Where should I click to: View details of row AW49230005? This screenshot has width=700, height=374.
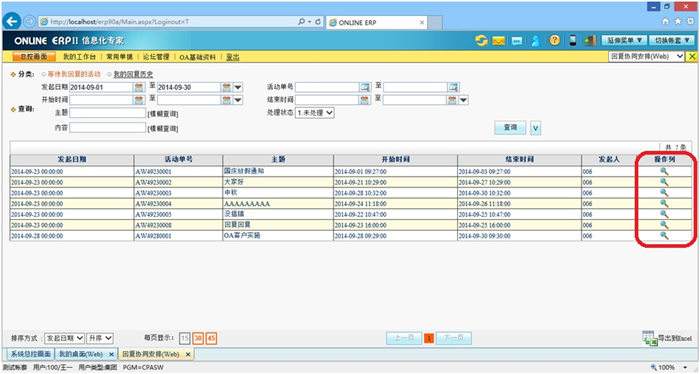(664, 214)
